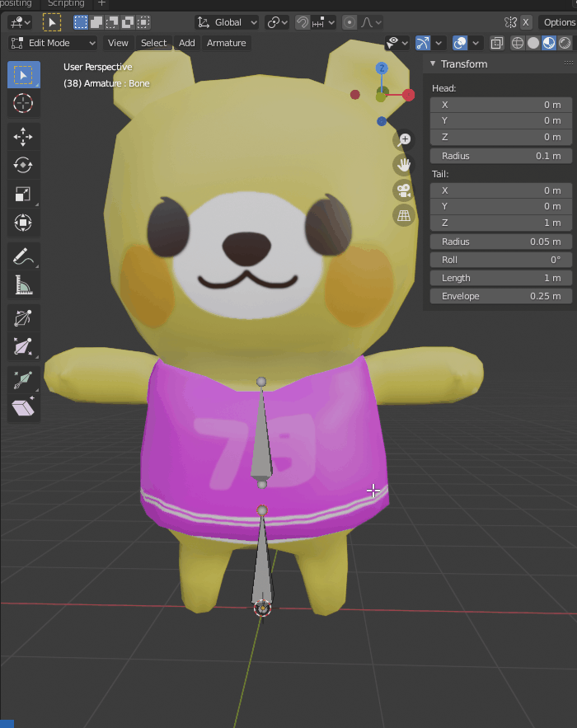Screen dimensions: 577x728
Task: Toggle the camera view icon
Action: [404, 190]
